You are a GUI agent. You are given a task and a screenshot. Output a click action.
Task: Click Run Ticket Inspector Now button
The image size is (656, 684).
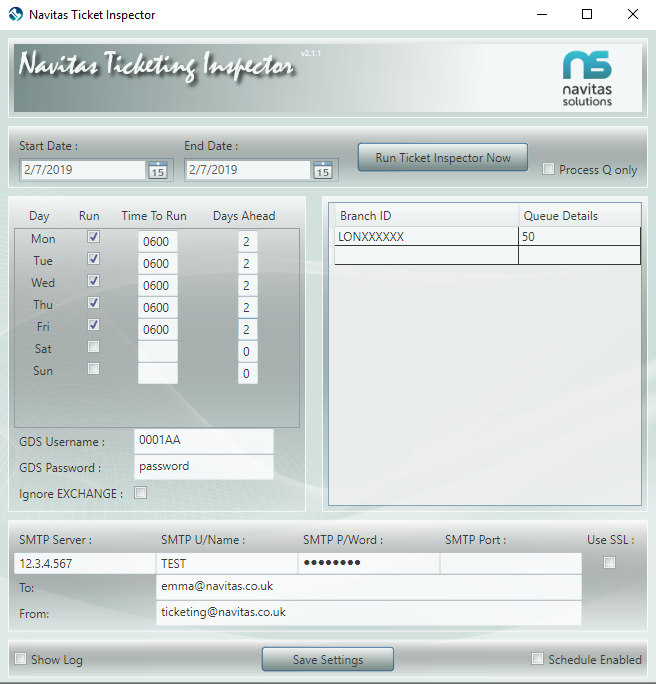click(443, 157)
